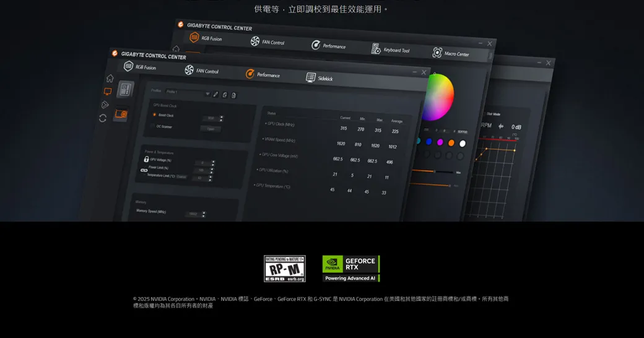The height and width of the screenshot is (338, 644).
Task: Select the motherboard device thumbnail icon
Action: point(125,90)
